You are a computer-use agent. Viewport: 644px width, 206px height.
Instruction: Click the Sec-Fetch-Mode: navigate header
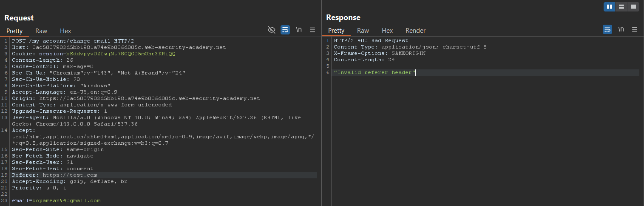[x=53, y=156]
